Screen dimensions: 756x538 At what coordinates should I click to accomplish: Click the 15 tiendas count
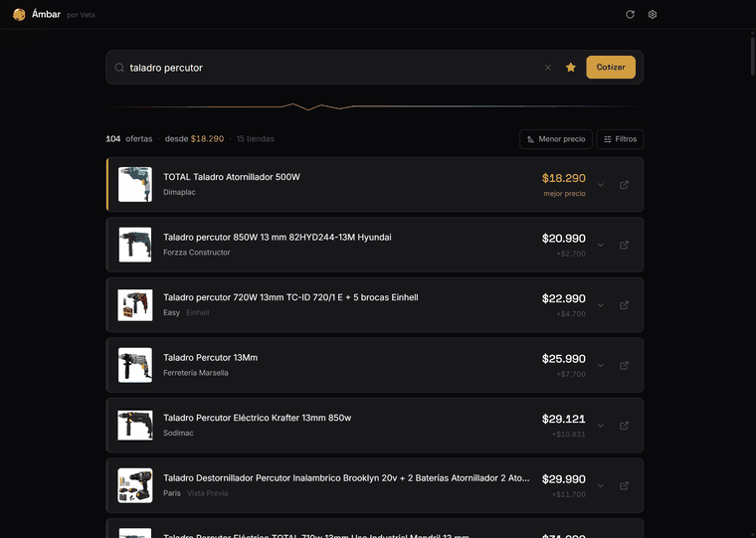tap(255, 139)
